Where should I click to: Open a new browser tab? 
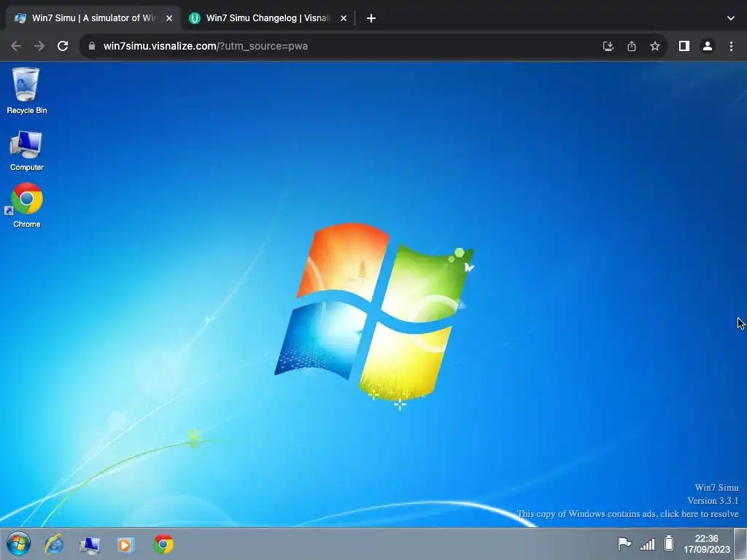tap(371, 18)
